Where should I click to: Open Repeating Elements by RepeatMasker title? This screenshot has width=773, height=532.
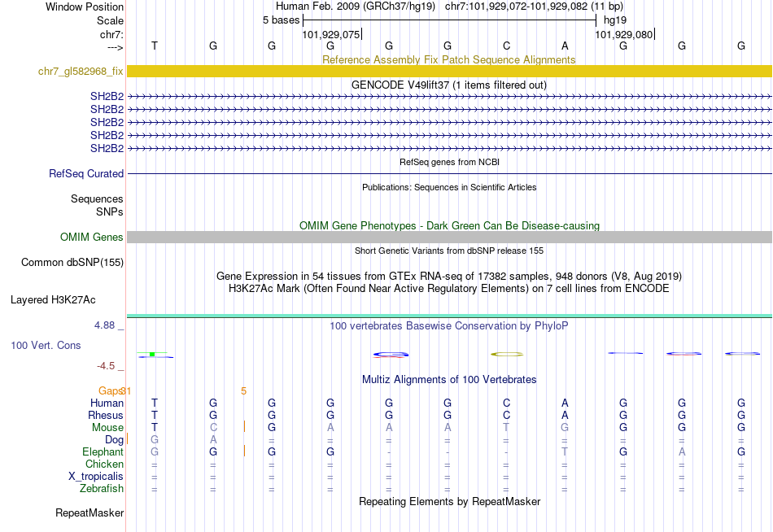449,501
